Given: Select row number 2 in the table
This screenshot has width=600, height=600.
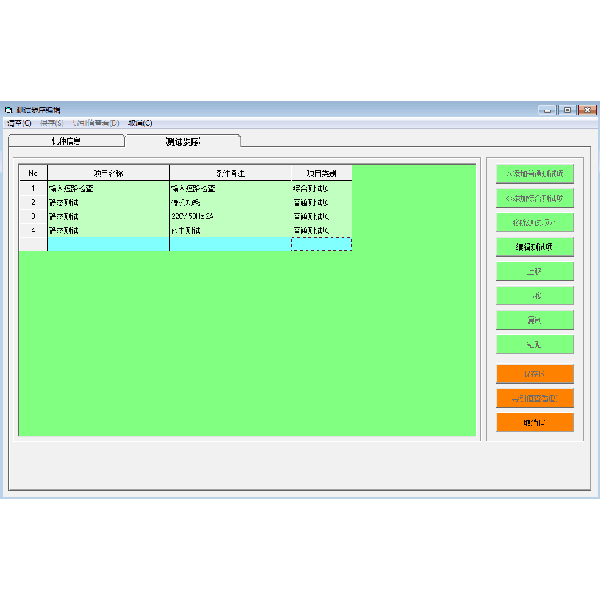Looking at the screenshot, I should [x=33, y=202].
